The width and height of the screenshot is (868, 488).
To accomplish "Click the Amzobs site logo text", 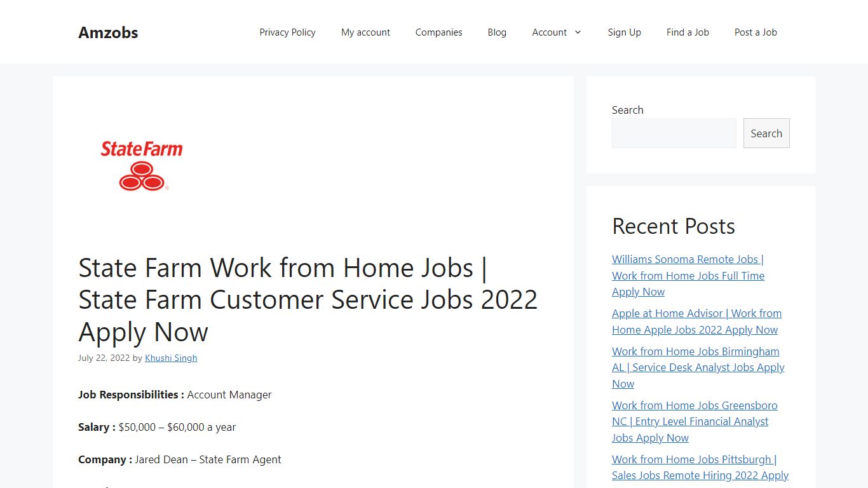I will click(108, 32).
